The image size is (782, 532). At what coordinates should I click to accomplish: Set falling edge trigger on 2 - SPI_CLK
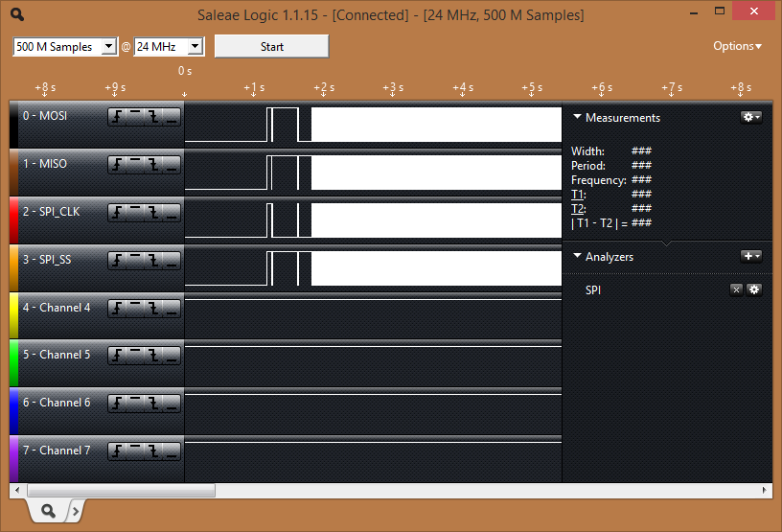coord(153,213)
